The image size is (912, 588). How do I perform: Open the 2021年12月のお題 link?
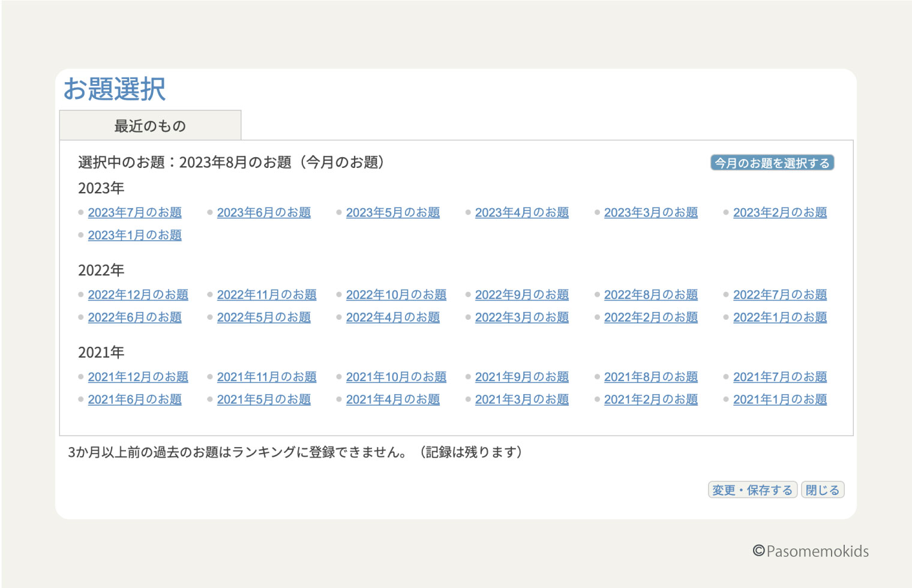click(138, 377)
